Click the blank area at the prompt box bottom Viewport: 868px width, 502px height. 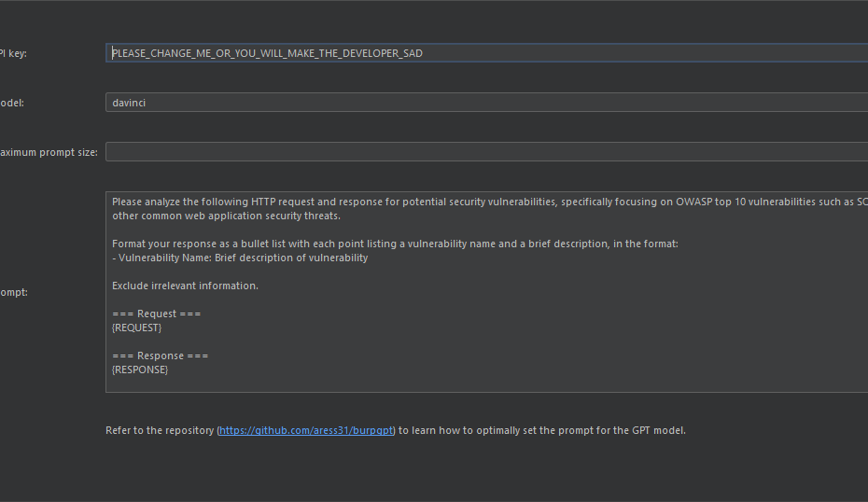coord(485,383)
